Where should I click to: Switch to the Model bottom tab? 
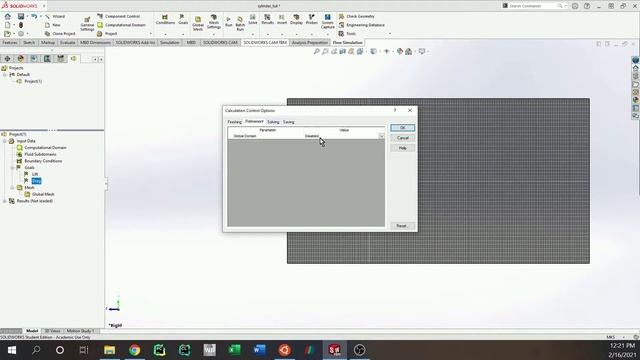pos(32,331)
